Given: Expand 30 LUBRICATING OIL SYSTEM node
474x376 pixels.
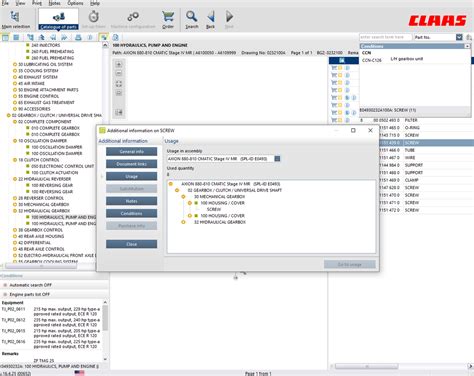Looking at the screenshot, I should click(15, 64).
